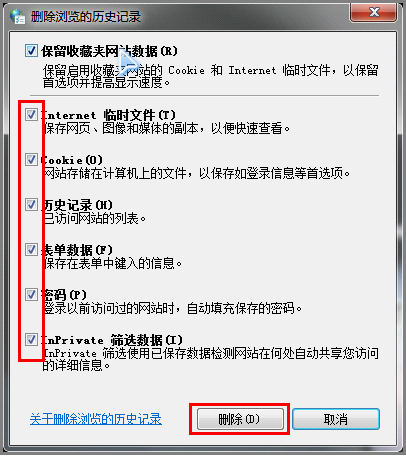
Task: Uncheck the 保留收藏夹网站数据 checkbox
Action: [x=31, y=51]
